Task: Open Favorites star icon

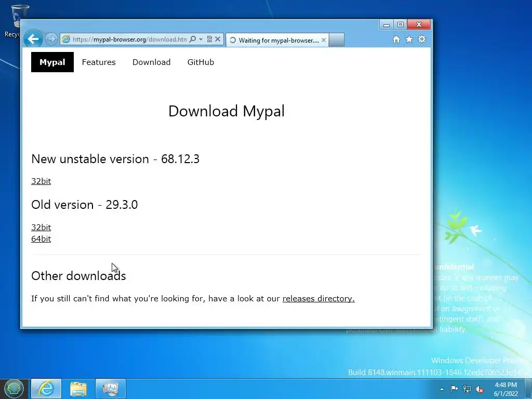Action: coord(409,39)
